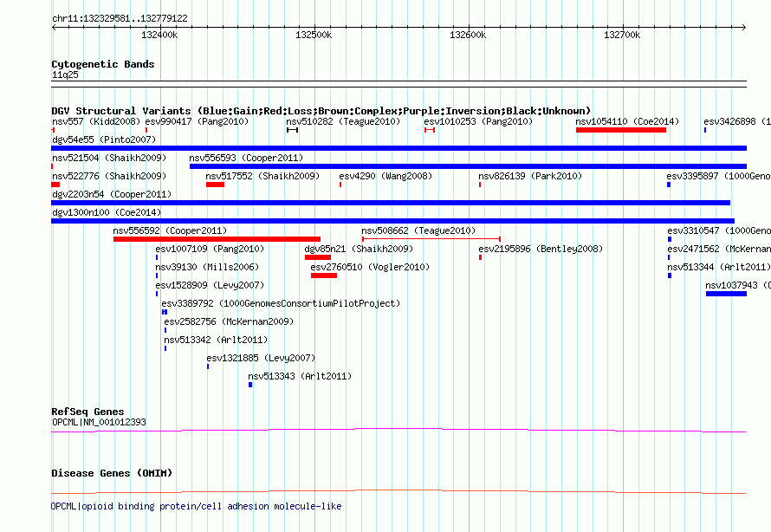Select esv1007109 (Pang2010) label
The height and width of the screenshot is (532, 771).
pos(210,249)
